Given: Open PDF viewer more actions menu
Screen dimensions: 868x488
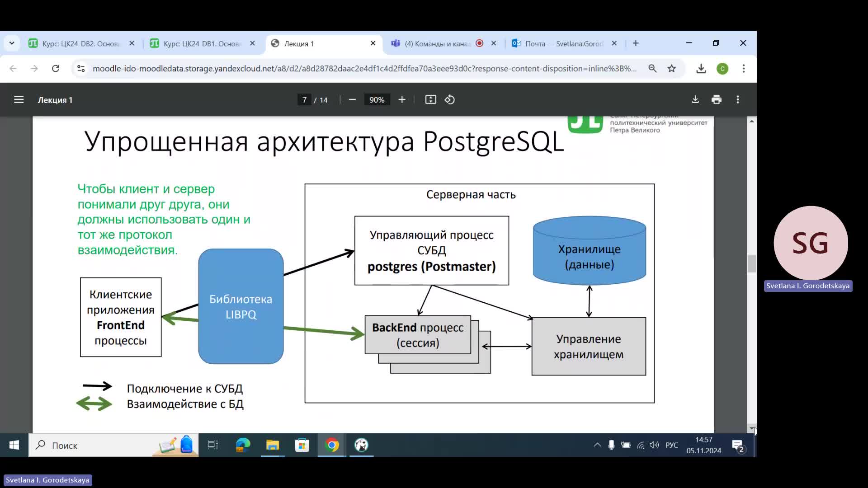Looking at the screenshot, I should point(738,99).
